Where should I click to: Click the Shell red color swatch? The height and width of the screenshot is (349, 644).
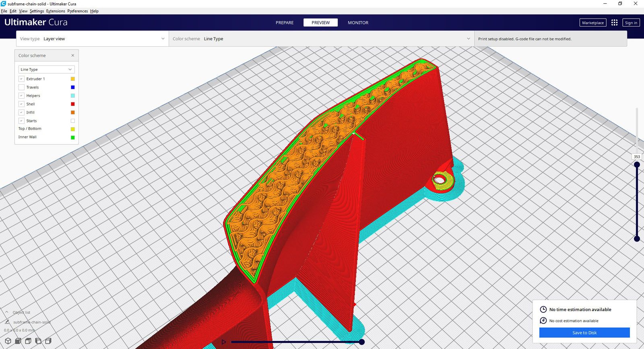pyautogui.click(x=73, y=104)
